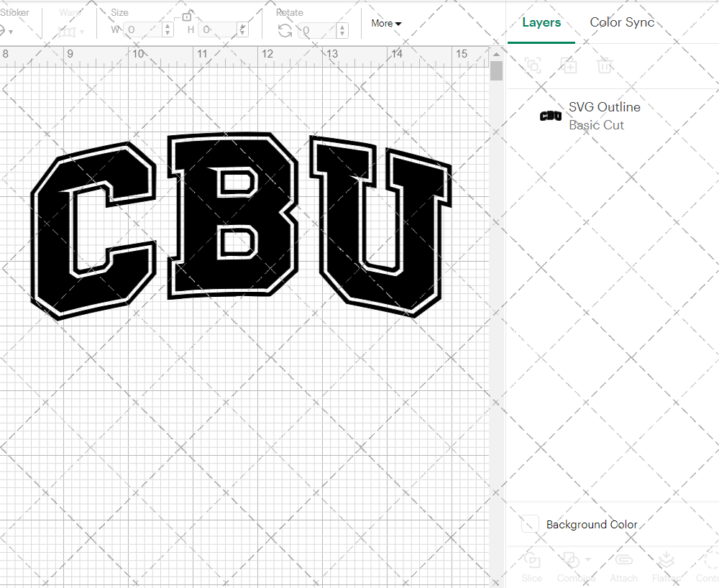Click the duplicate layer icon
The height and width of the screenshot is (588, 719).
(569, 65)
